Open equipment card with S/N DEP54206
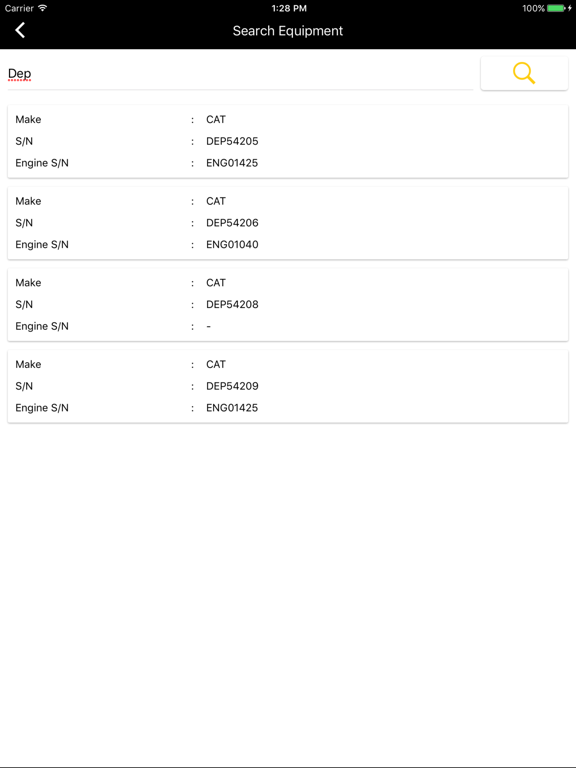 288,223
